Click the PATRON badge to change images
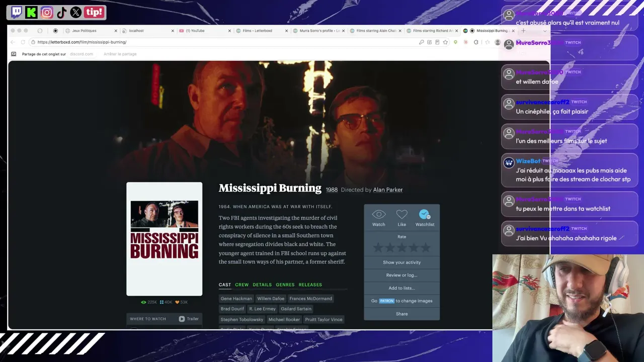 click(x=386, y=301)
